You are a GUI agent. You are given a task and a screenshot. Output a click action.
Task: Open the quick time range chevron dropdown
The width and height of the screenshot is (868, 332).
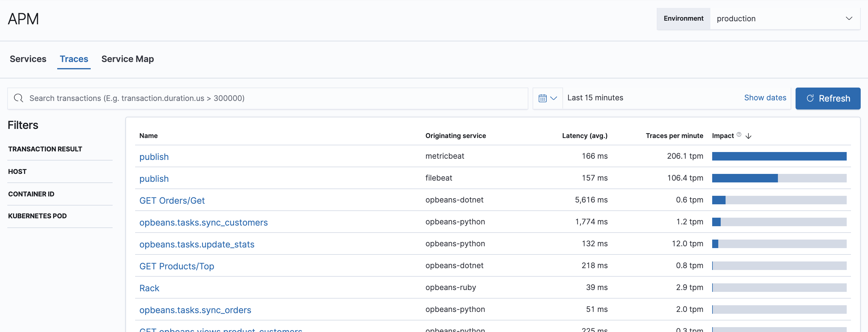(553, 98)
